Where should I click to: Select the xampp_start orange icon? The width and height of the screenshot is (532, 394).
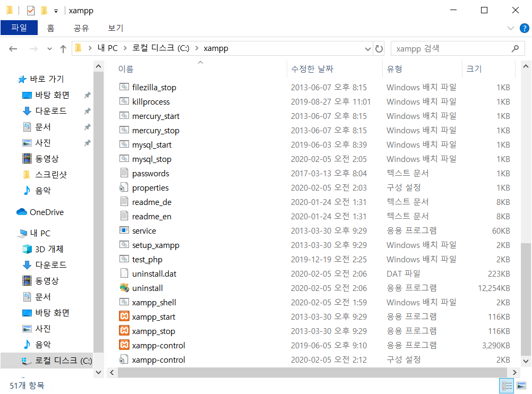click(x=124, y=316)
